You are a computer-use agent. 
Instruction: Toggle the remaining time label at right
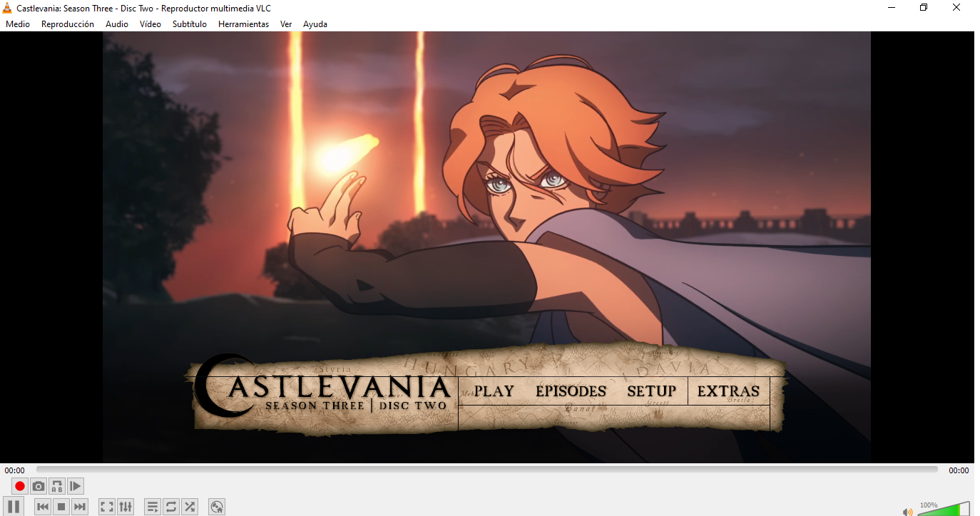tap(959, 470)
